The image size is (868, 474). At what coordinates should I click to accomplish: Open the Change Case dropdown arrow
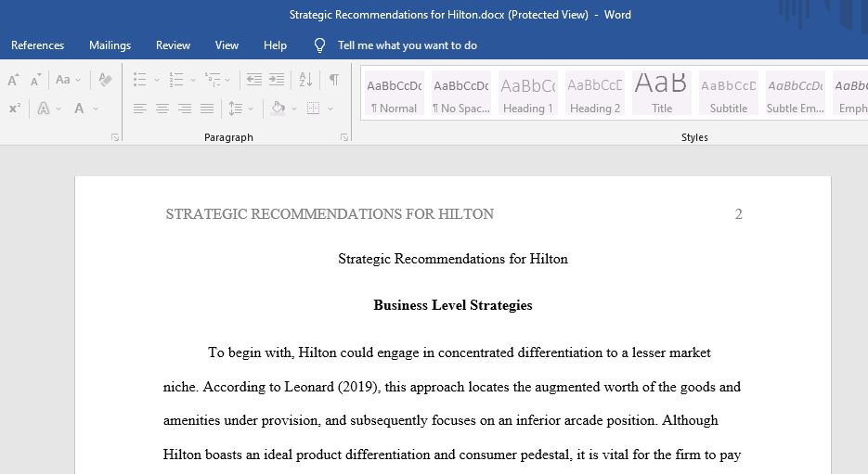point(78,80)
